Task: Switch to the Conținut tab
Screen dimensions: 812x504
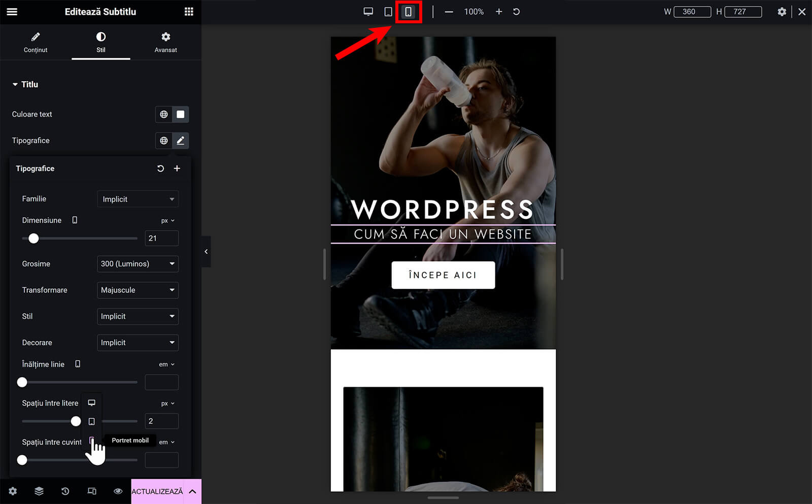Action: click(36, 43)
